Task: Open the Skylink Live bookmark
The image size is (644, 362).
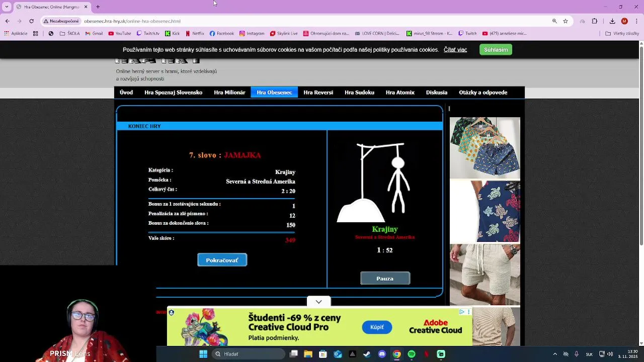Action: click(284, 34)
